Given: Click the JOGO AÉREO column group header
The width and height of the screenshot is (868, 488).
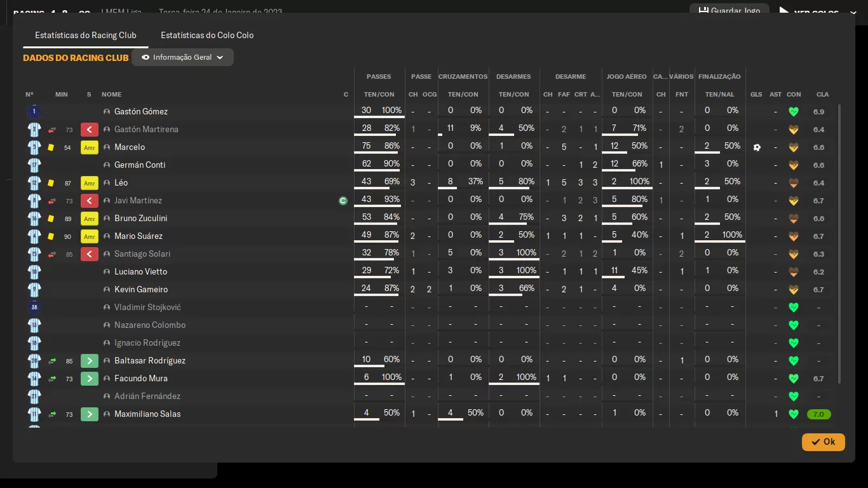Looking at the screenshot, I should click(627, 77).
